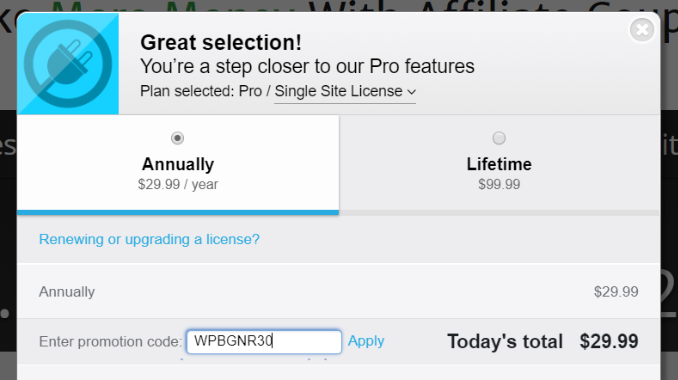Focus the promotion code input field
The image size is (678, 380).
[x=264, y=342]
